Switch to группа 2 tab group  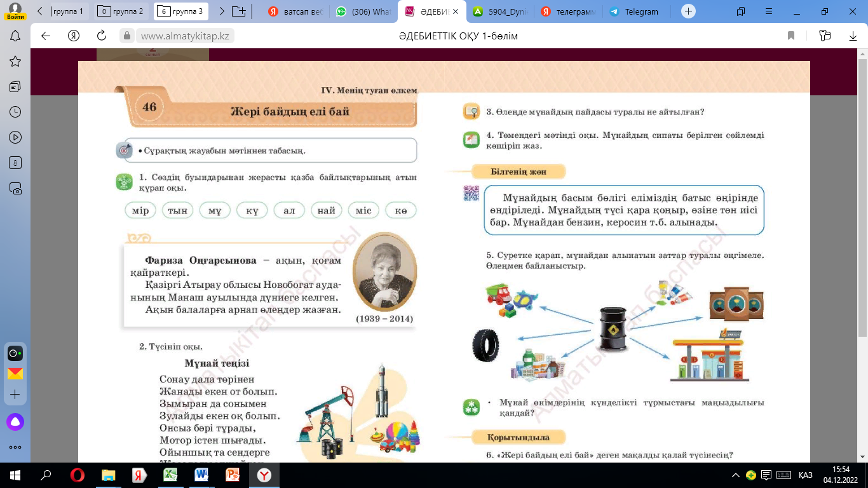tap(123, 11)
